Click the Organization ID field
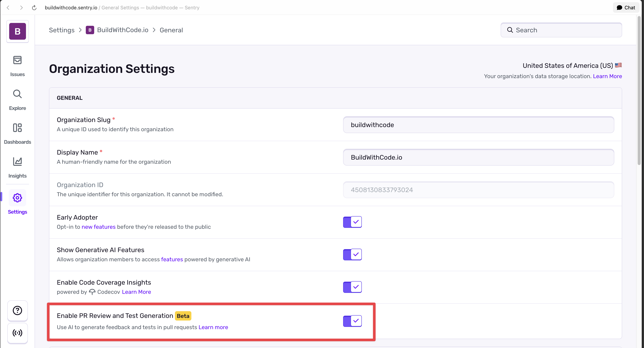 tap(478, 190)
